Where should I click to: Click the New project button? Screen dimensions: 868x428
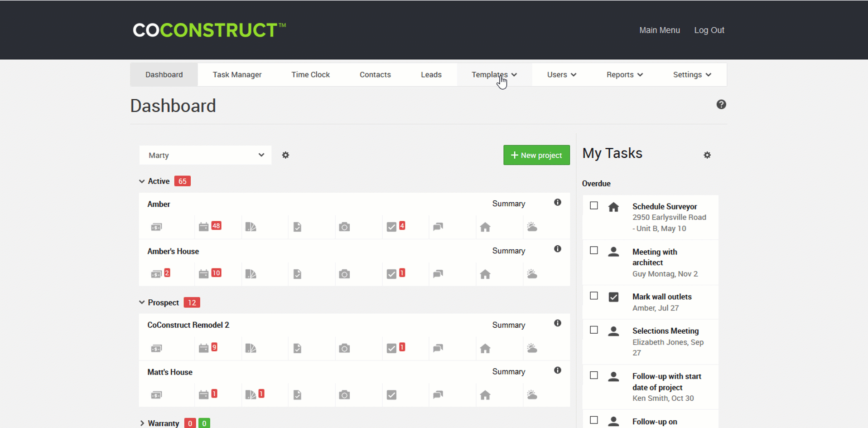pyautogui.click(x=536, y=155)
